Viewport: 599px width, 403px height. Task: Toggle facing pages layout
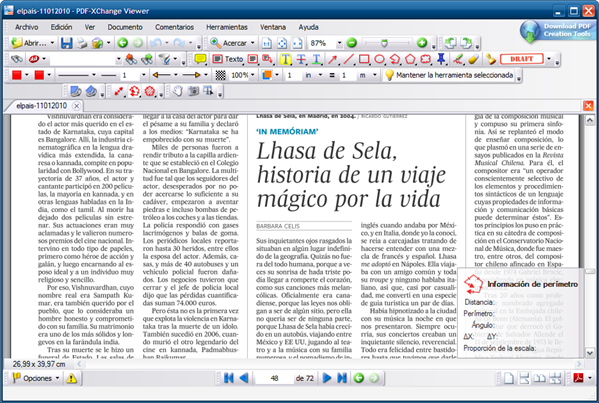coord(539,378)
